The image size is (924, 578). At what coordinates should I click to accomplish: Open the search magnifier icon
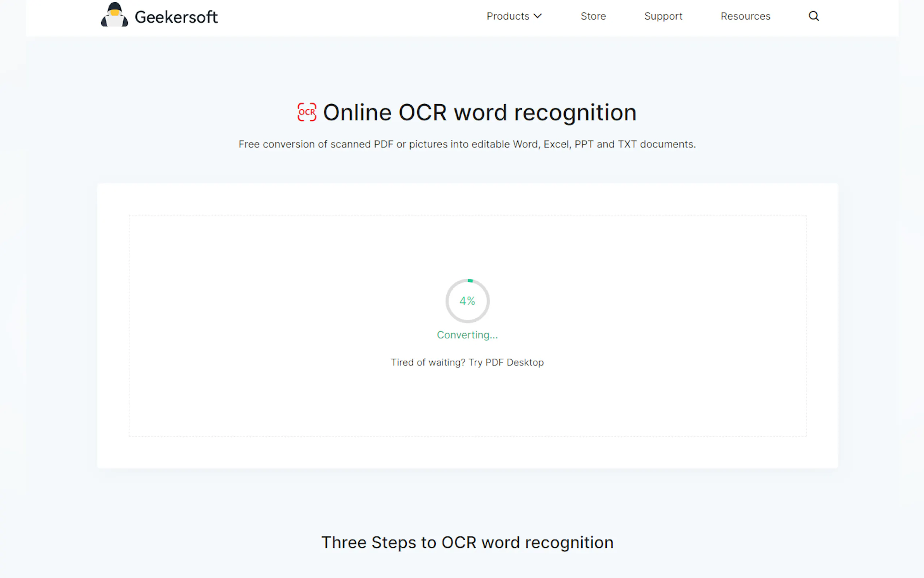814,16
